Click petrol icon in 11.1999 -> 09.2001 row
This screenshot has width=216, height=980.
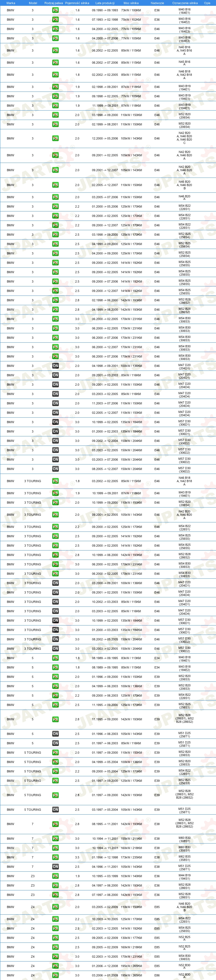click(x=55, y=106)
